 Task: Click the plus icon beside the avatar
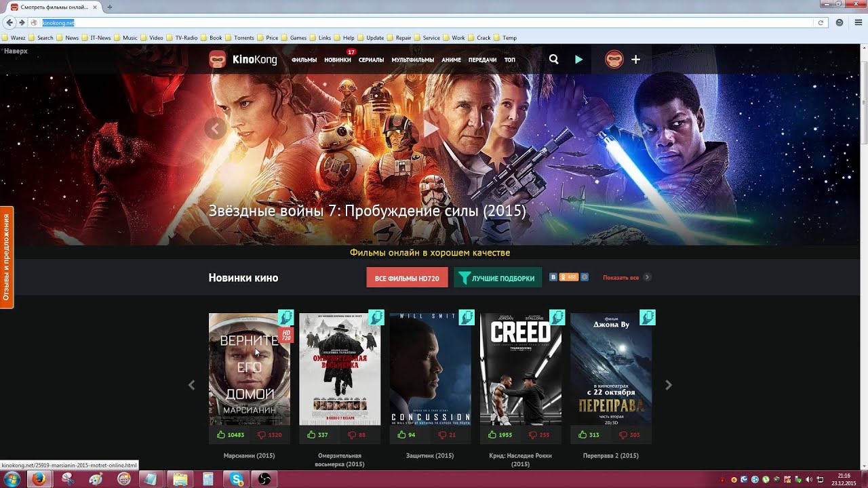pyautogui.click(x=635, y=60)
